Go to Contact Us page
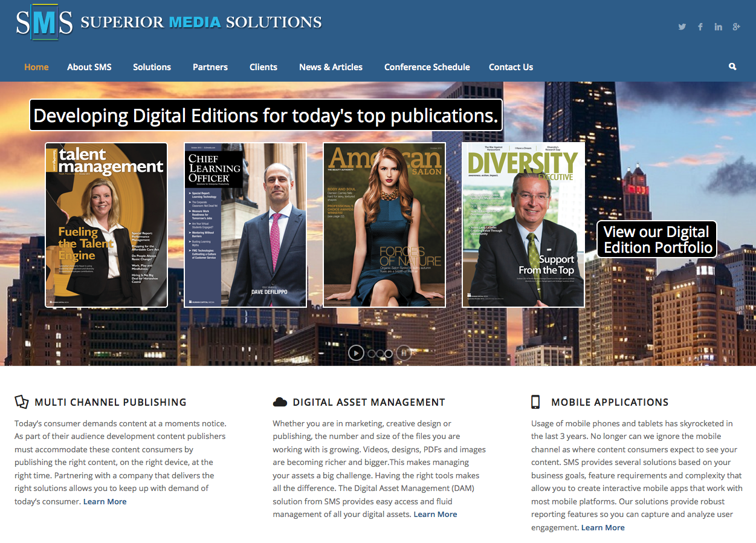Screen dimensions: 756x543 click(511, 67)
